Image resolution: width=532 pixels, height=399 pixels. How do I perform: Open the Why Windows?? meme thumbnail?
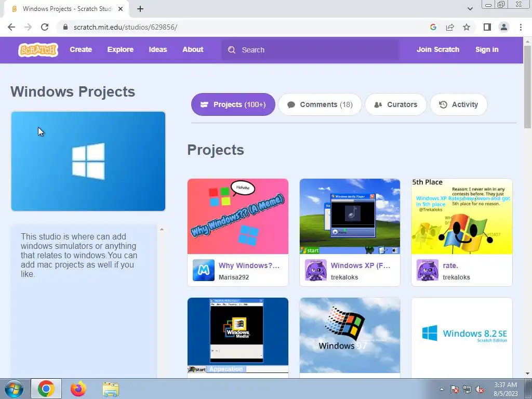coord(238,216)
